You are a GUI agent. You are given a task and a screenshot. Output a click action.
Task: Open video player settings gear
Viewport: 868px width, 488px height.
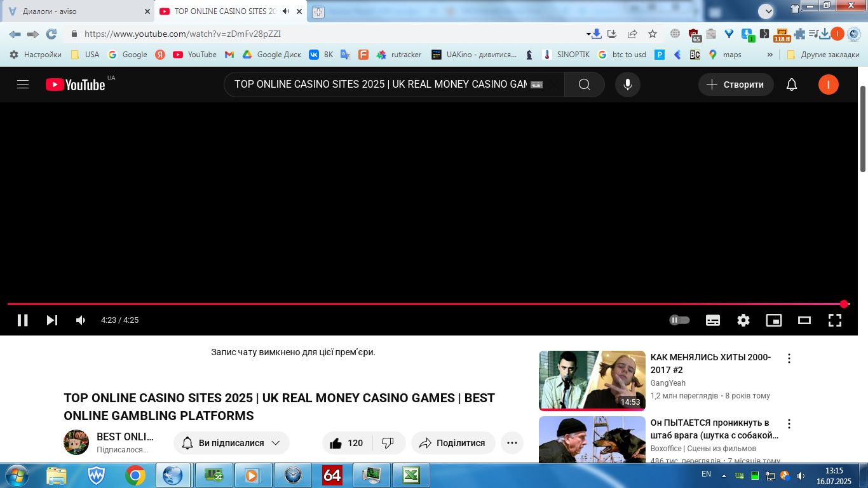[743, 320]
